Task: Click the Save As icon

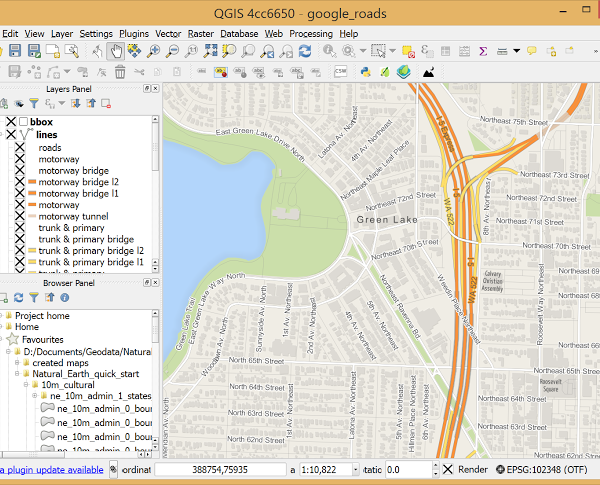Action: [34, 51]
